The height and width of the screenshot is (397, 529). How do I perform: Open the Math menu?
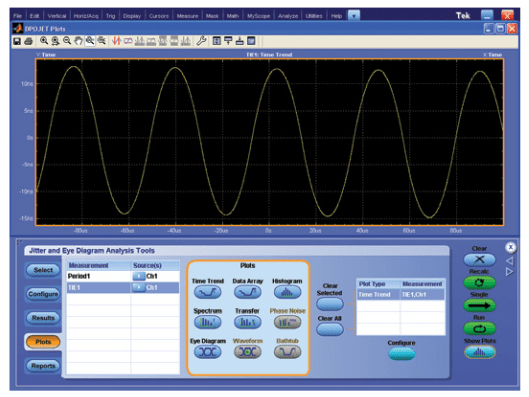tap(232, 16)
